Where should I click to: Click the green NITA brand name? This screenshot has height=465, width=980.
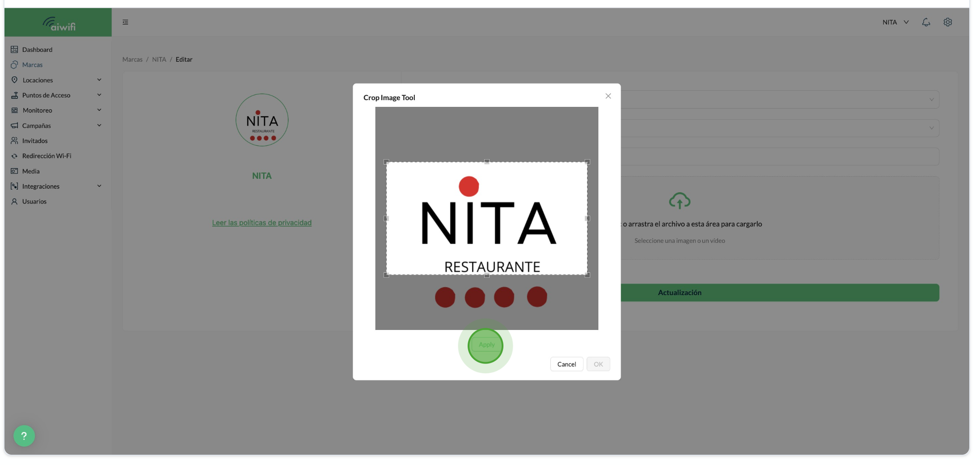point(262,176)
